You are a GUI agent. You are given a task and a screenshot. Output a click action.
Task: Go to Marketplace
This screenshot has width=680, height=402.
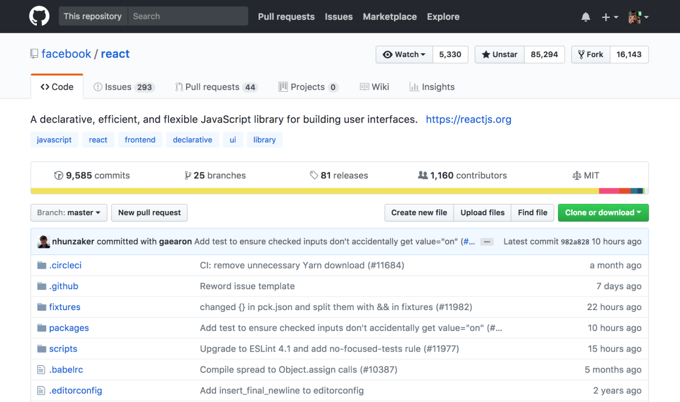click(390, 16)
